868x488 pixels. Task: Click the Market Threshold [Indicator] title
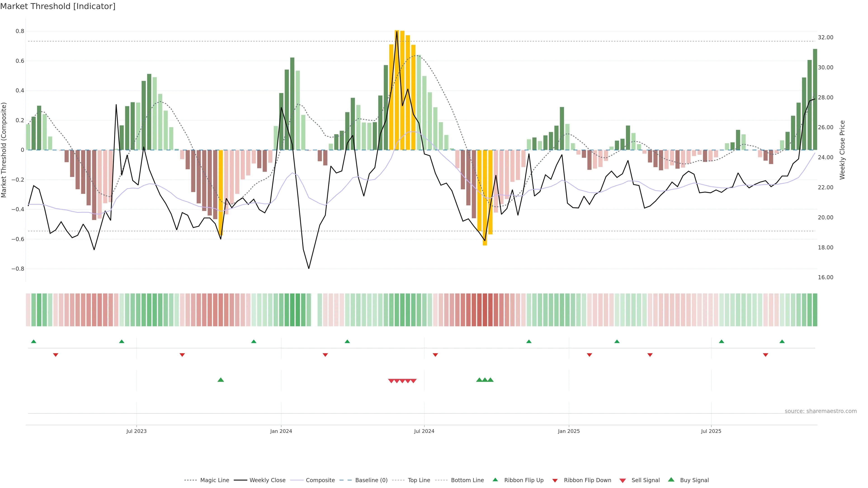(58, 6)
